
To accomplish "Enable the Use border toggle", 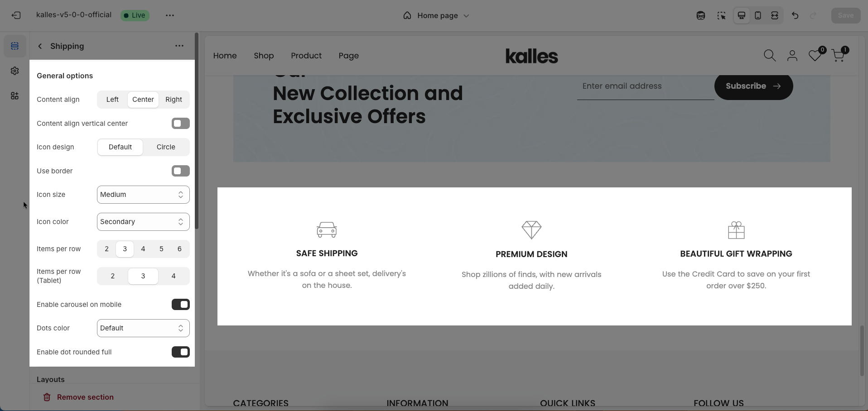I will click(181, 171).
